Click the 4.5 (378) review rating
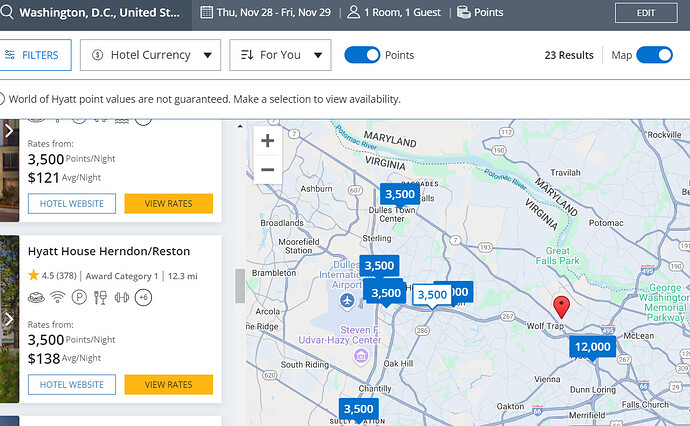 click(x=59, y=275)
